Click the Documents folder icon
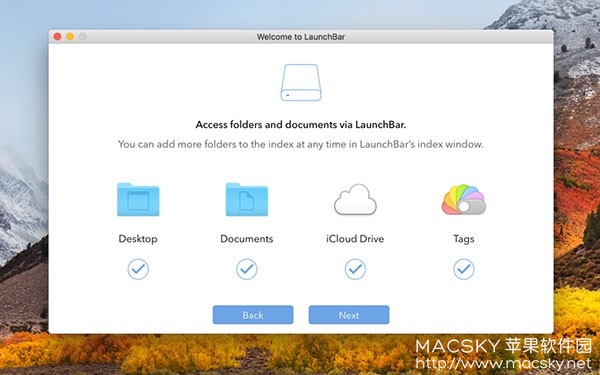 [247, 199]
